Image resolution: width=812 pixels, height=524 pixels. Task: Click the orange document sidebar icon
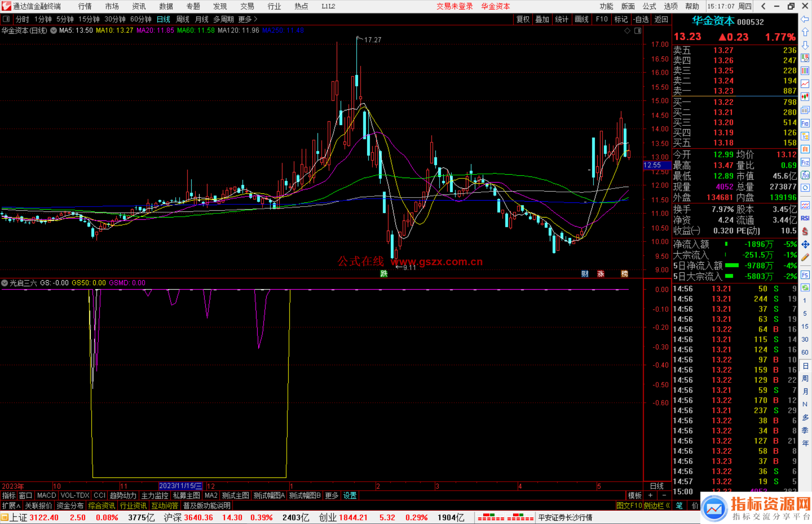[x=805, y=149]
